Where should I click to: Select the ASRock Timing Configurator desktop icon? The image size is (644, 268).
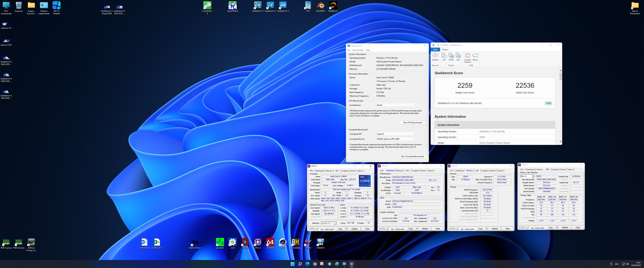tap(31, 245)
